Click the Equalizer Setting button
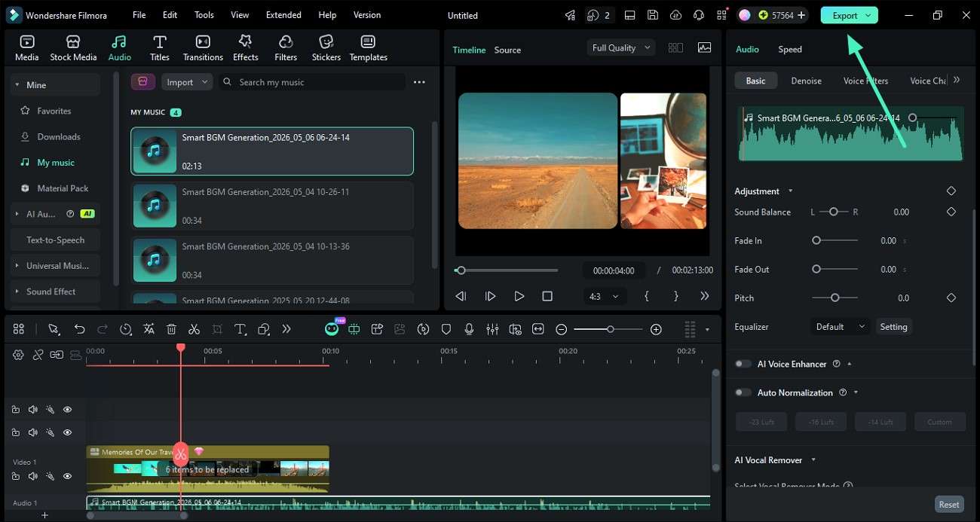 (893, 327)
